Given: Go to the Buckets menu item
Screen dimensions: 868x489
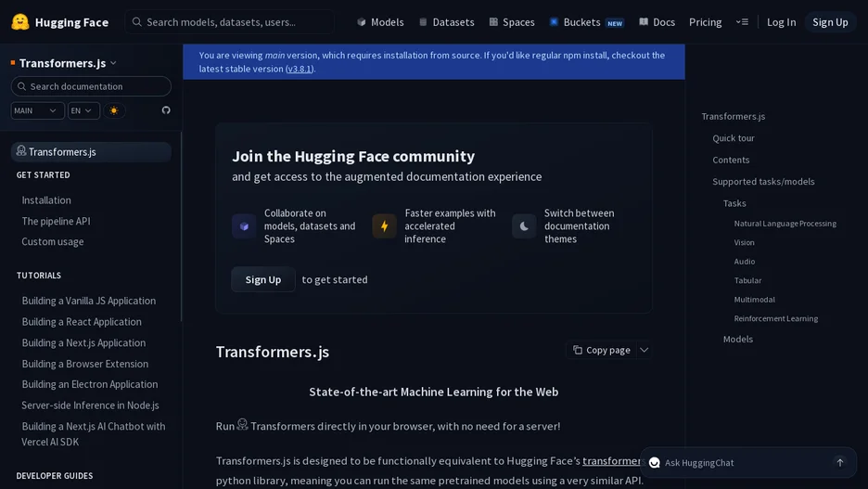Looking at the screenshot, I should click(x=586, y=22).
